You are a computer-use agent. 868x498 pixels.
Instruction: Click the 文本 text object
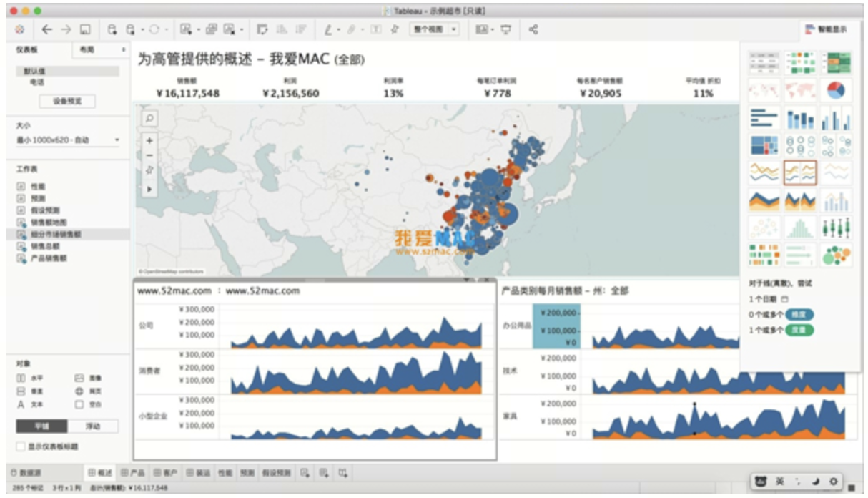click(29, 404)
